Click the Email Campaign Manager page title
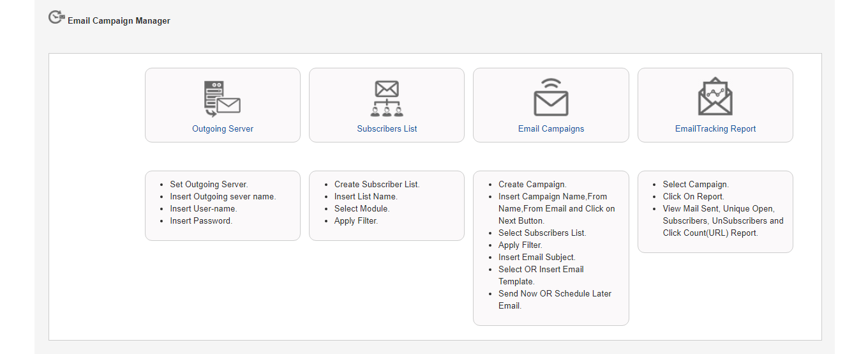The image size is (868, 354). tap(119, 20)
